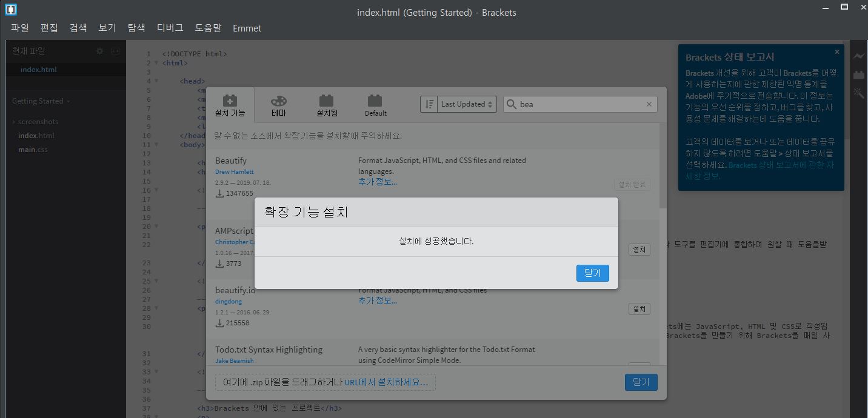Collapse the body fold arrow on line 11
Image resolution: width=868 pixels, height=418 pixels.
tap(156, 145)
